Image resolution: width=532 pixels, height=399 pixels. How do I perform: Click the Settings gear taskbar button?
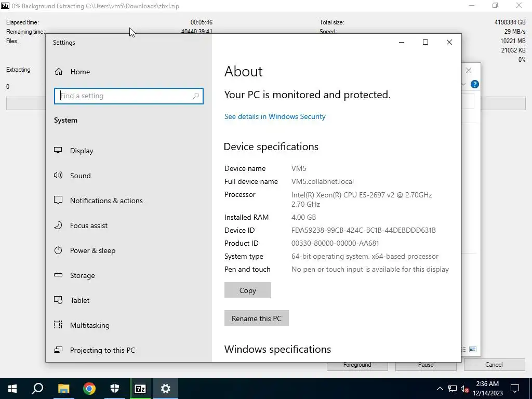pos(166,389)
